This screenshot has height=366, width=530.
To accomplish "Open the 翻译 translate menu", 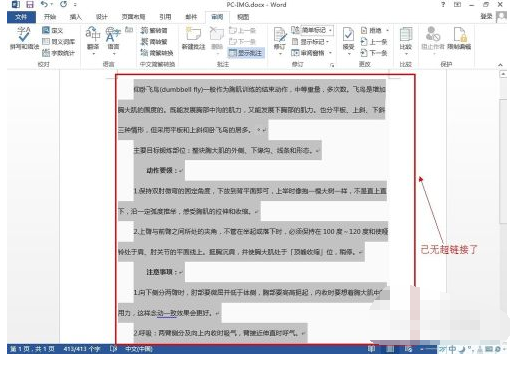I will click(x=93, y=40).
